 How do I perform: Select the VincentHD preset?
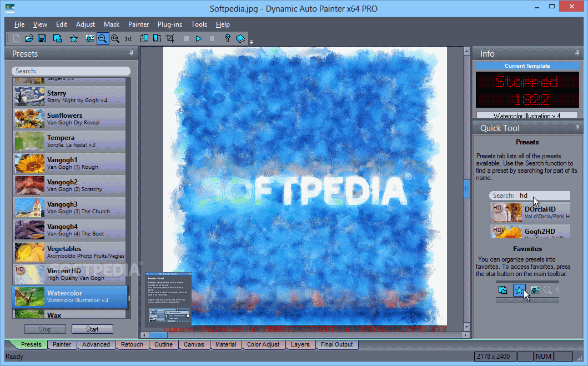click(x=69, y=274)
